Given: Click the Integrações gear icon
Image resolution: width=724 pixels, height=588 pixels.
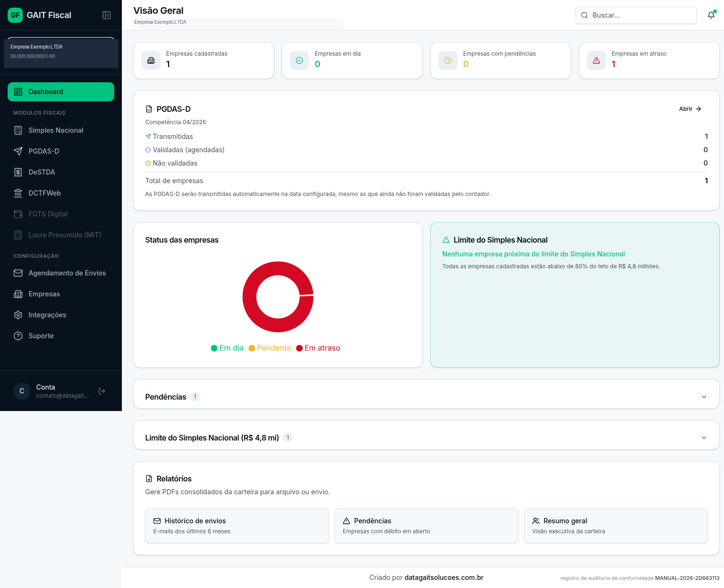Looking at the screenshot, I should click(x=18, y=315).
